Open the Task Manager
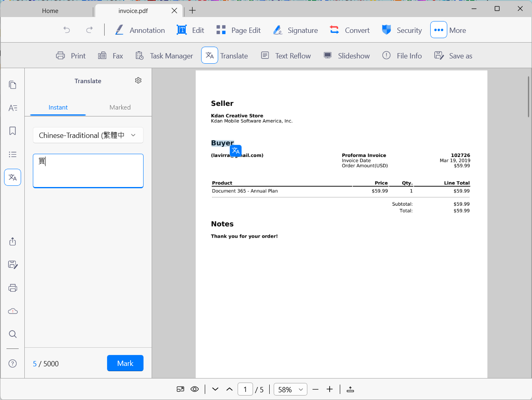 pyautogui.click(x=164, y=56)
